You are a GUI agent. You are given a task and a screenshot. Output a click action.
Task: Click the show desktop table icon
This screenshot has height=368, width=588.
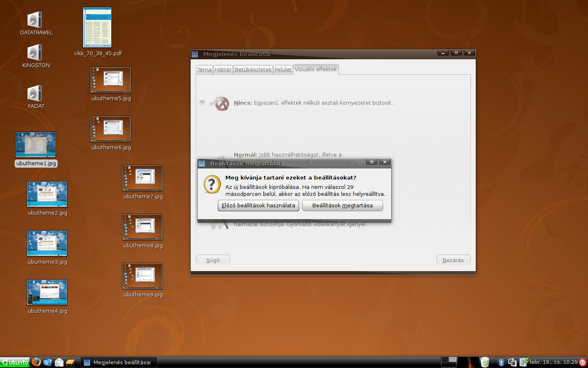(x=70, y=362)
